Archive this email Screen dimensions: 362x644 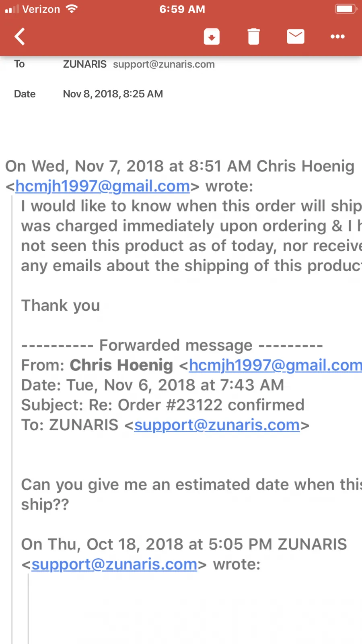pos(212,37)
